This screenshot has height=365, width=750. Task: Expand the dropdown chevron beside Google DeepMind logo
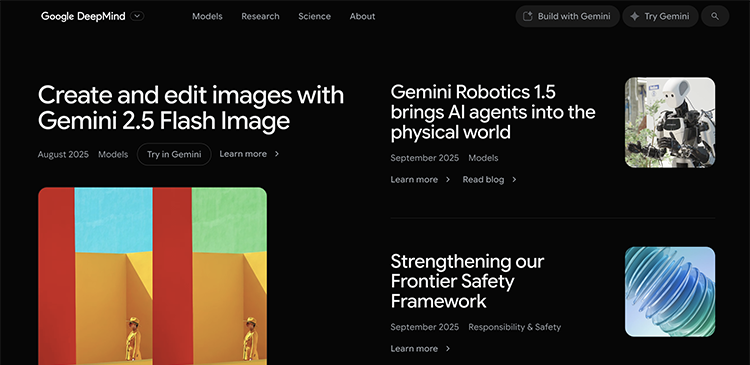tap(137, 16)
